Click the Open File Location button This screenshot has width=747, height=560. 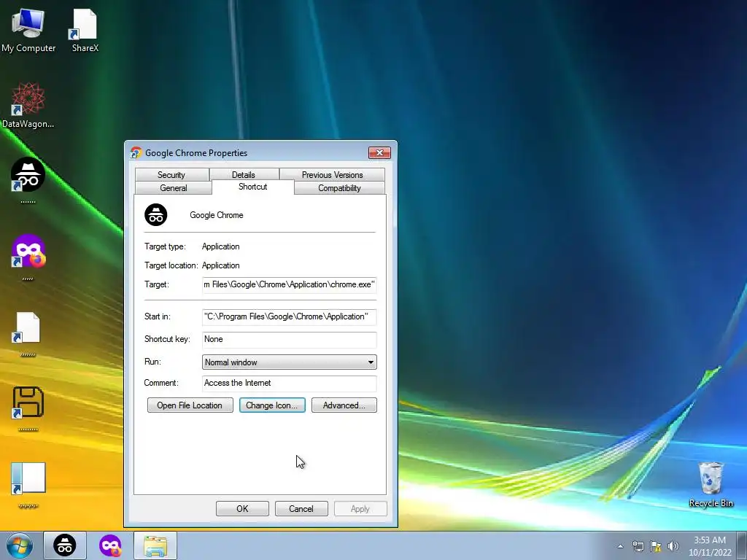[190, 405]
